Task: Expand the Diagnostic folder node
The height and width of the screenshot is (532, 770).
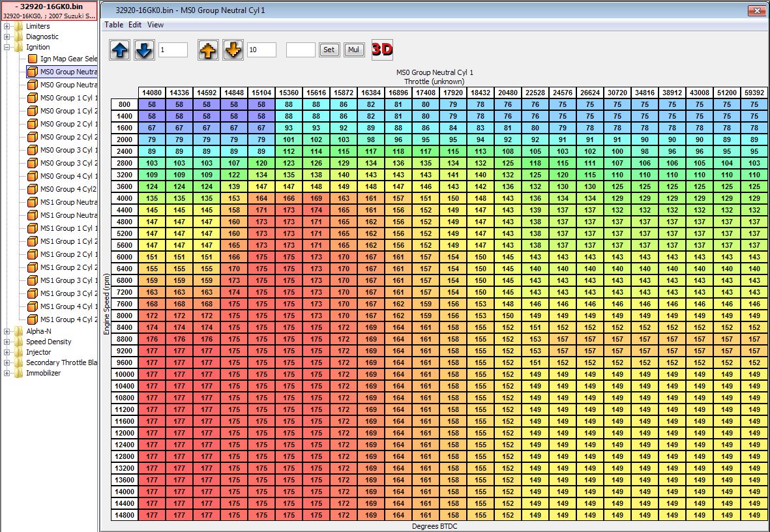Action: click(7, 37)
